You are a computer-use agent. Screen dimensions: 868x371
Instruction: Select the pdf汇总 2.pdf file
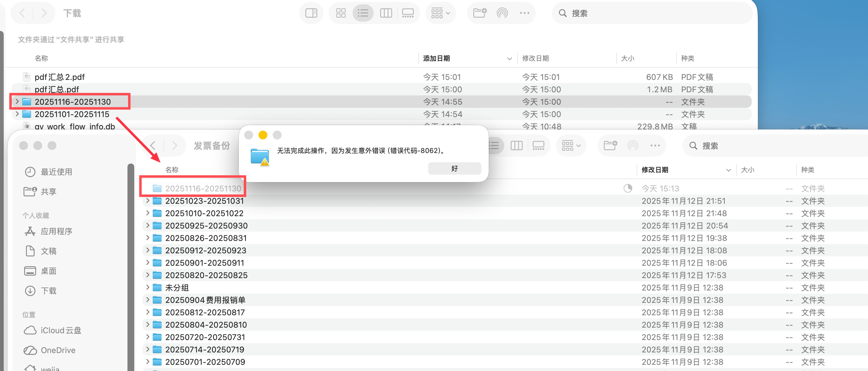pyautogui.click(x=60, y=77)
